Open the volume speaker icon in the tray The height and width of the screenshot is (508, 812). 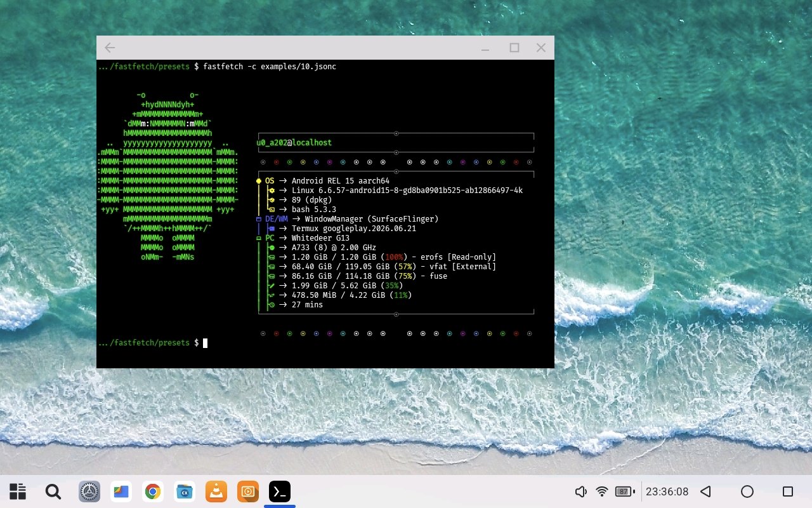point(580,491)
